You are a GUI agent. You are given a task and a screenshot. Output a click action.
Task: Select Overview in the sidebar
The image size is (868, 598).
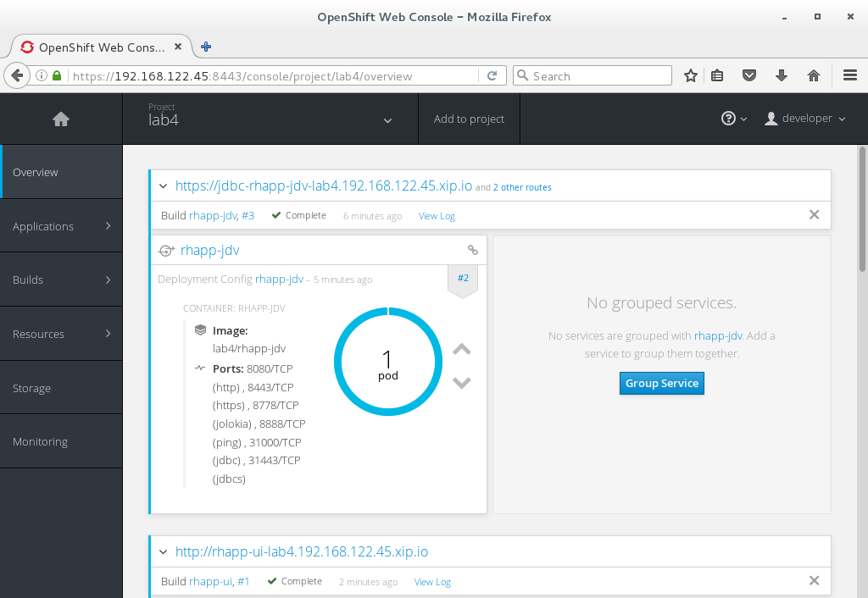point(61,172)
